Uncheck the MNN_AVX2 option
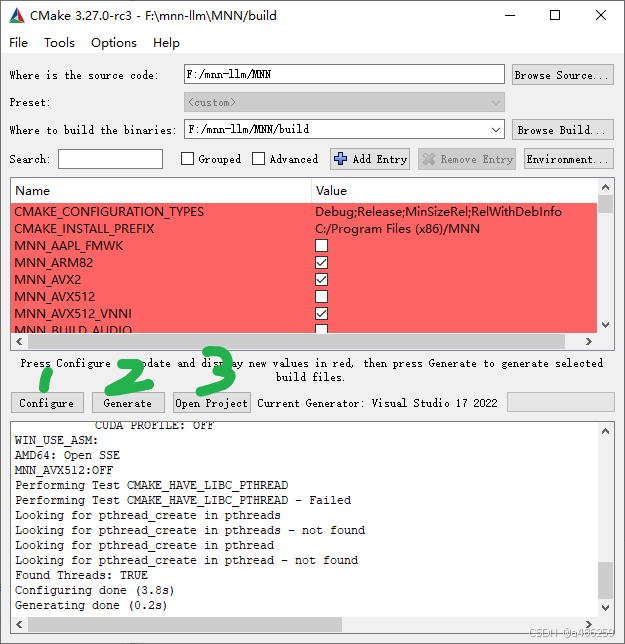 point(322,280)
